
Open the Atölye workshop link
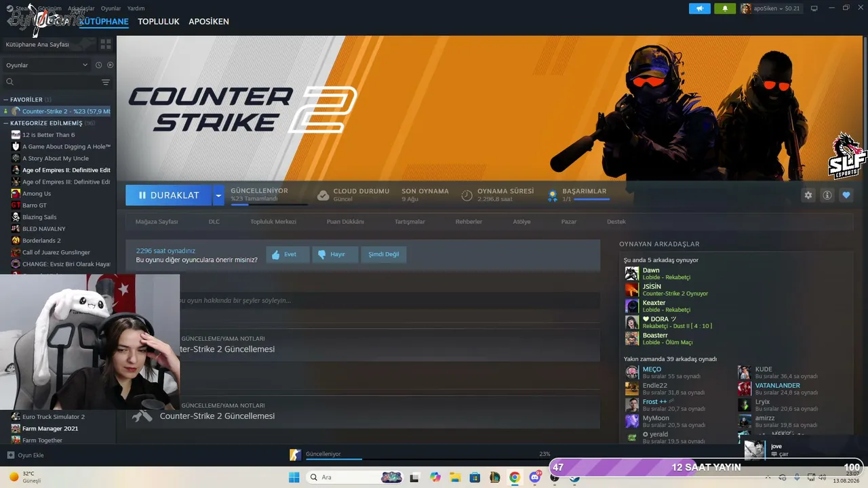click(521, 222)
